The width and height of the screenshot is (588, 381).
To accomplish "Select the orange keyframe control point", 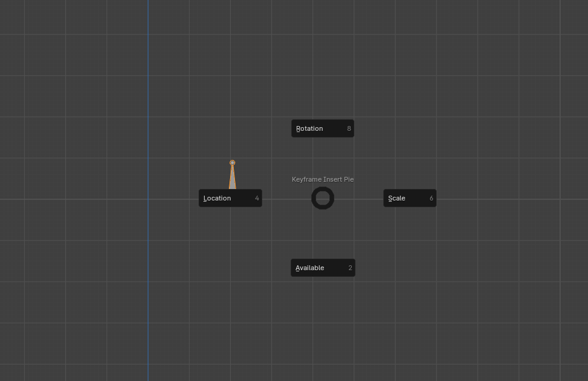I will (233, 162).
